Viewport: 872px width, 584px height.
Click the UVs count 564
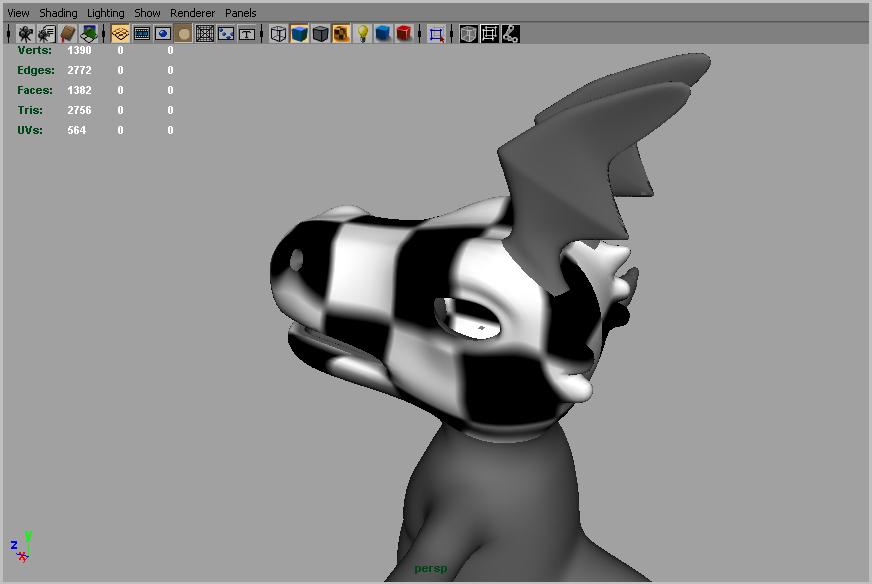pos(77,130)
